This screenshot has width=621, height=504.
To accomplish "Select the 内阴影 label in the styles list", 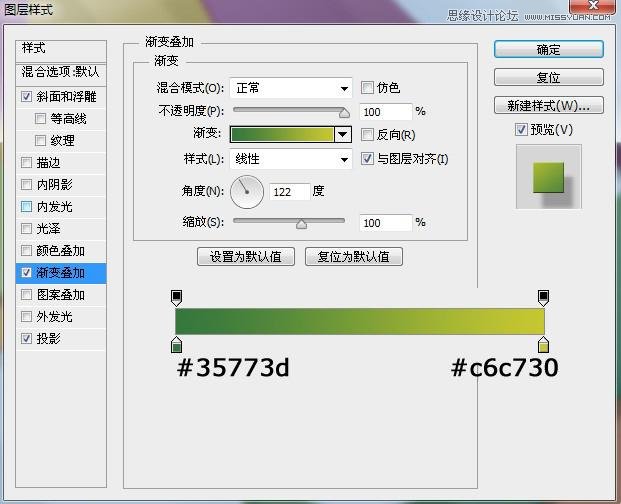I will click(55, 184).
